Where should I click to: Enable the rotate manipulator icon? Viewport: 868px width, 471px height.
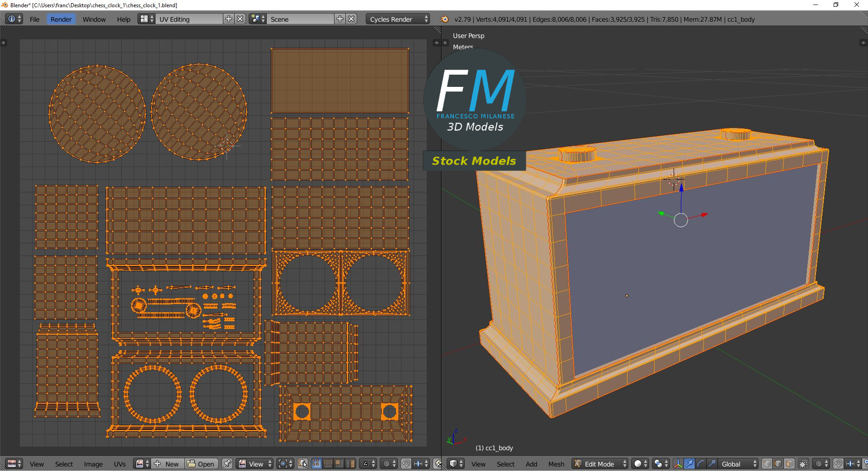pyautogui.click(x=701, y=464)
